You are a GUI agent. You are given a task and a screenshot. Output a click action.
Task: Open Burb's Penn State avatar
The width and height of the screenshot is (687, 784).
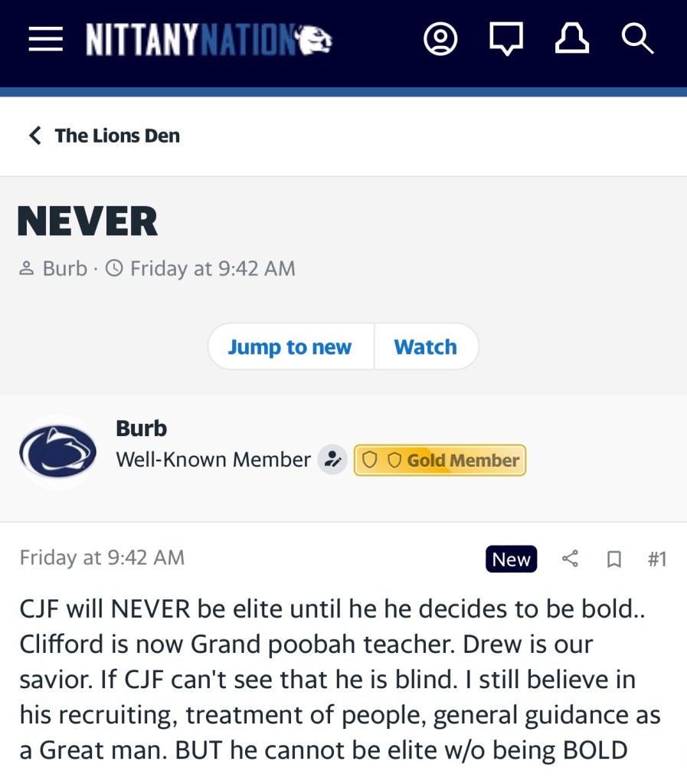click(x=58, y=452)
